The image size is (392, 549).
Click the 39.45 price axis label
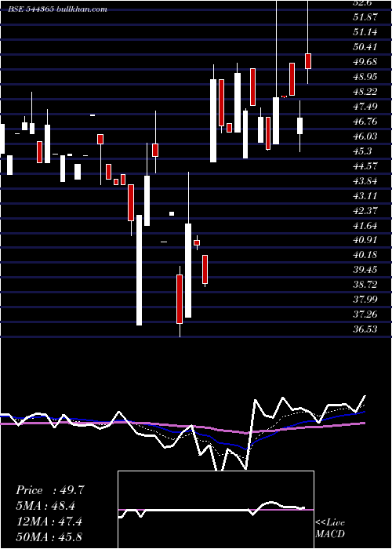(365, 270)
